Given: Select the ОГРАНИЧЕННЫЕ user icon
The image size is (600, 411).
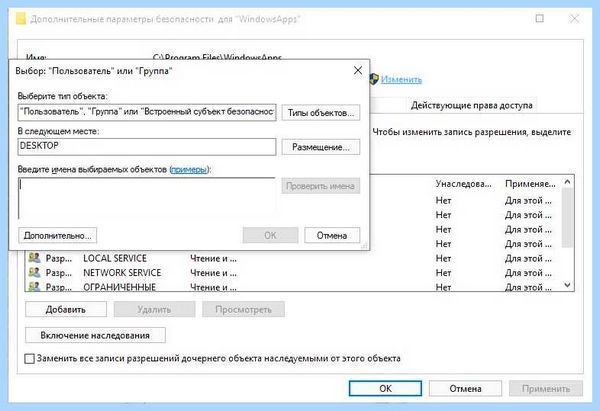Looking at the screenshot, I should click(34, 287).
